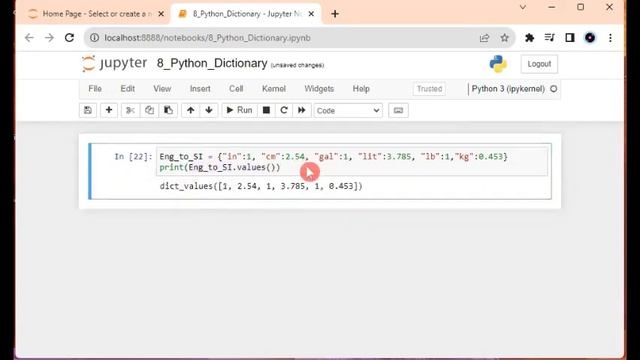Click the Python 3 (ipykernel) indicator
The width and height of the screenshot is (640, 360).
tap(508, 89)
